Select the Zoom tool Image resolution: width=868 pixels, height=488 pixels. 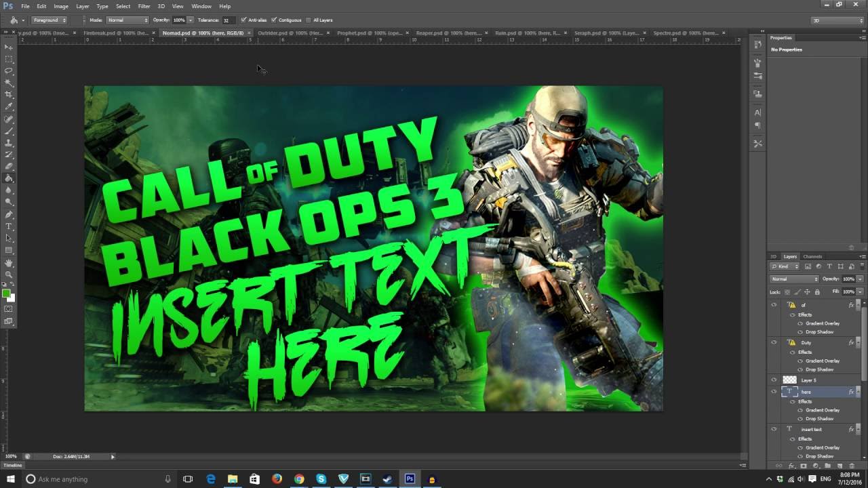tap(9, 274)
